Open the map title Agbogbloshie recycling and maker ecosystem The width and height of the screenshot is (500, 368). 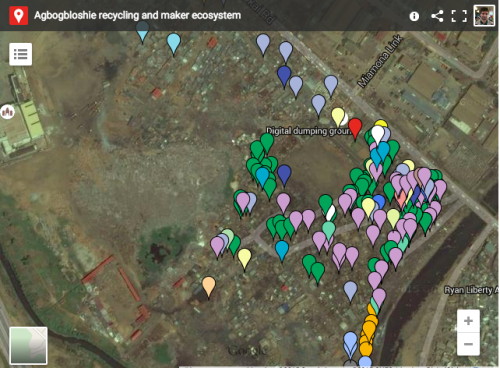coord(137,16)
